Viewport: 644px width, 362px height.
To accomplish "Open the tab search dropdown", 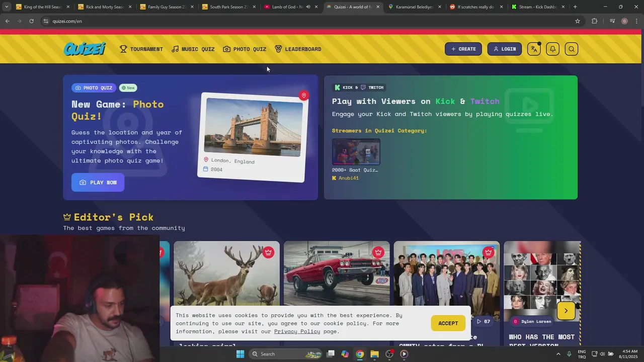I will tap(6, 7).
